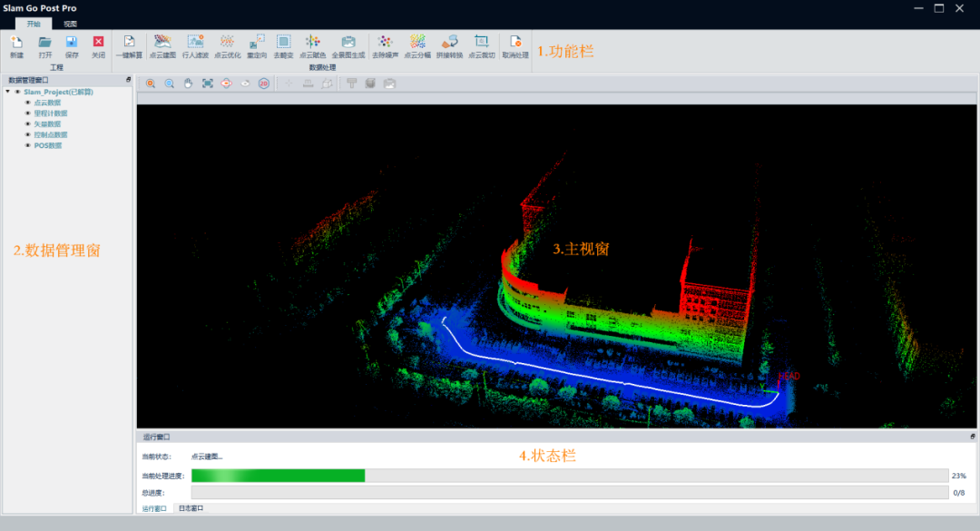Viewport: 980px width, 531px height.
Task: Click the green 当前处理进度 progress bar
Action: click(278, 476)
